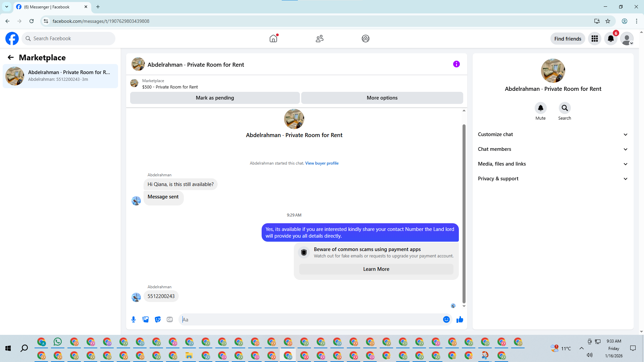
Task: Mute this conversation
Action: [540, 108]
